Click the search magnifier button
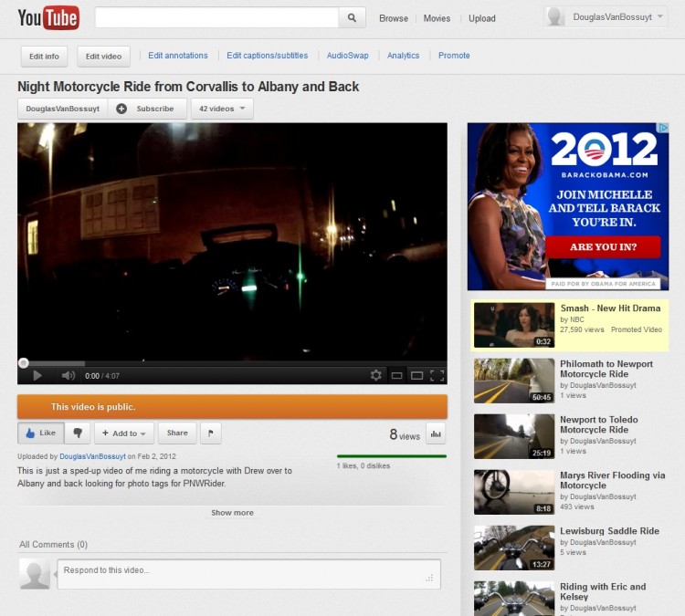This screenshot has height=616, width=685. 352,18
